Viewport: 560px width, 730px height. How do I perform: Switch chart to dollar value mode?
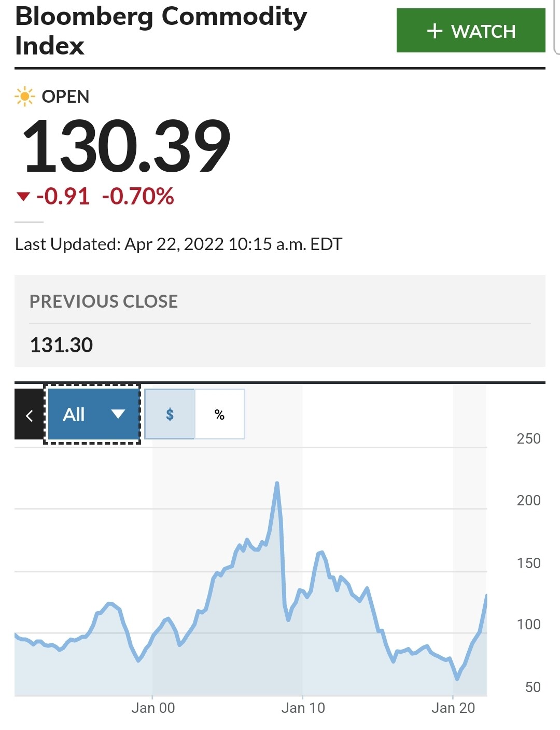(x=170, y=414)
